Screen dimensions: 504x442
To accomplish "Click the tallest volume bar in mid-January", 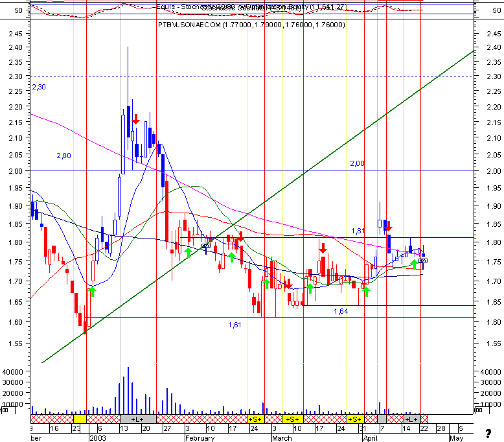I will click(128, 391).
